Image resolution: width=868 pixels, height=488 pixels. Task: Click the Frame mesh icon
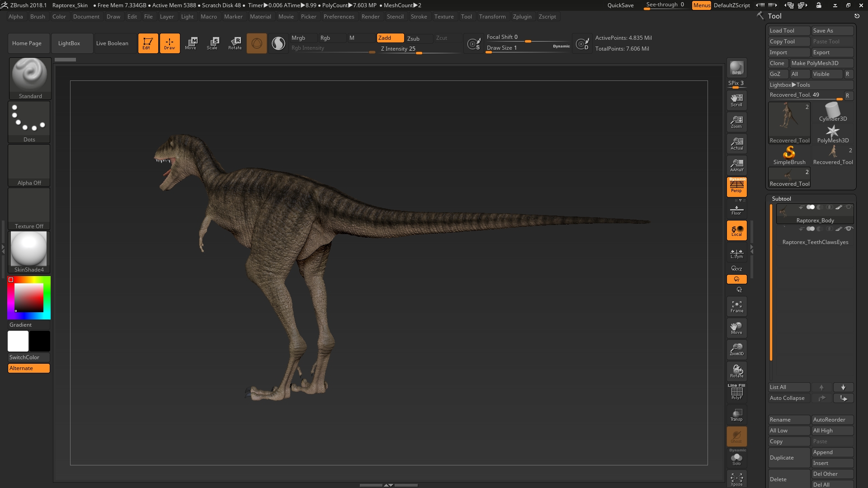[736, 306]
